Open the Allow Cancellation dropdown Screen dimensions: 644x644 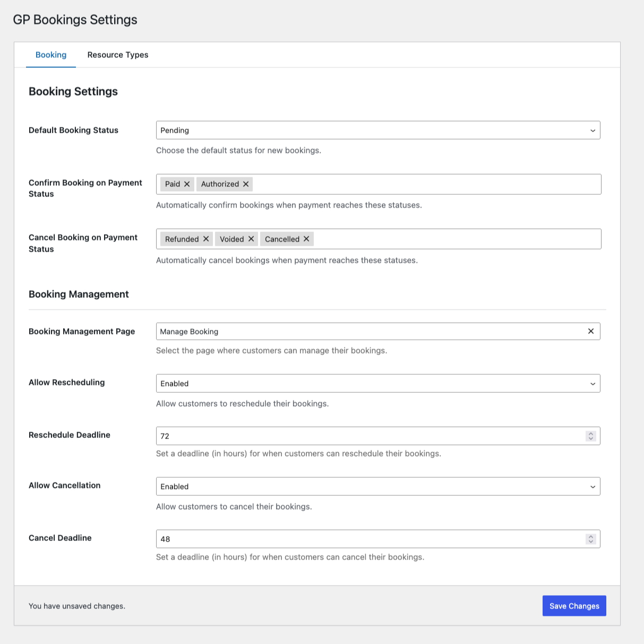point(378,486)
